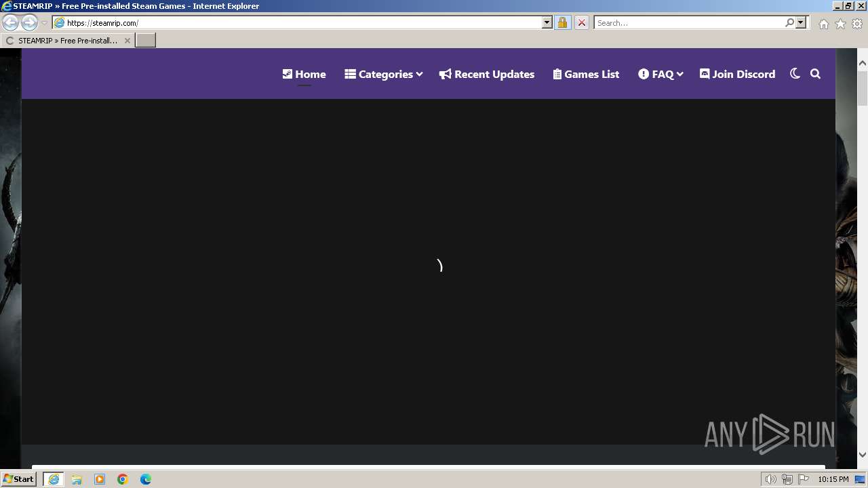Open the search provider dropdown arrow

click(801, 23)
